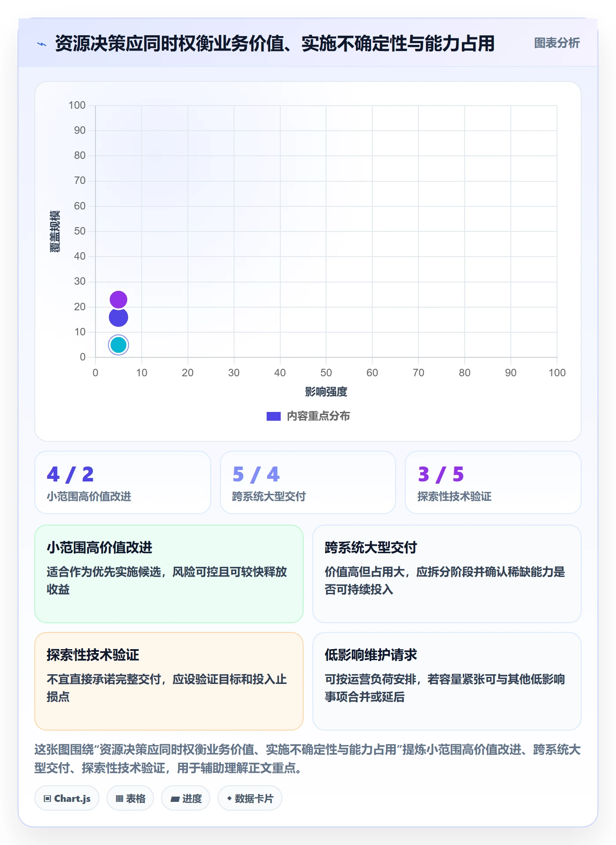Click 跨系统大型交付 caption under 5 / 4

point(269,496)
